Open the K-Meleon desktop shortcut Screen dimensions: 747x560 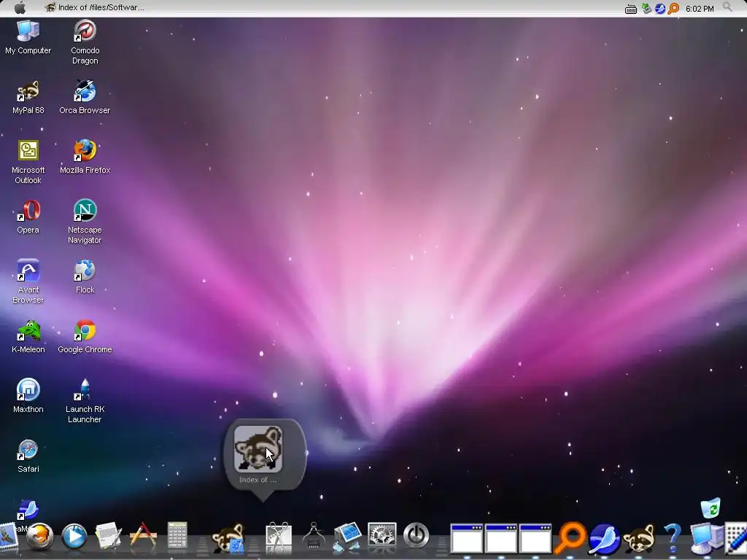(28, 337)
